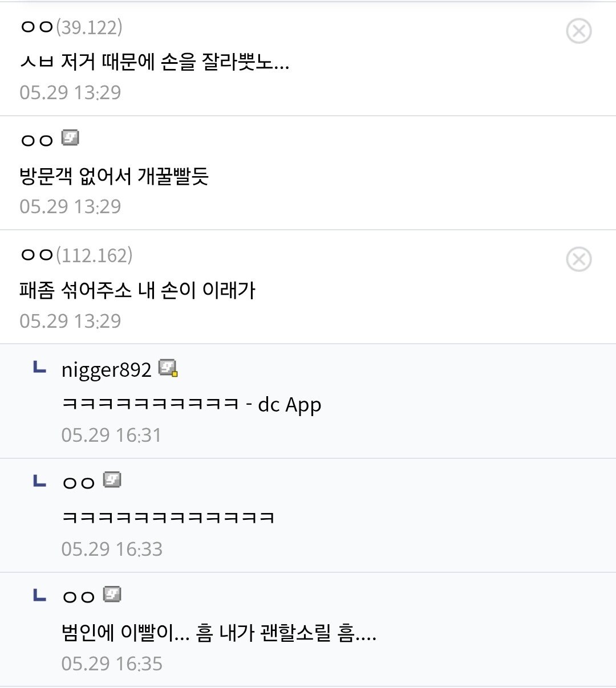Image resolution: width=616 pixels, height=688 pixels.
Task: Tap the reply ending with dc App
Action: coord(191,404)
